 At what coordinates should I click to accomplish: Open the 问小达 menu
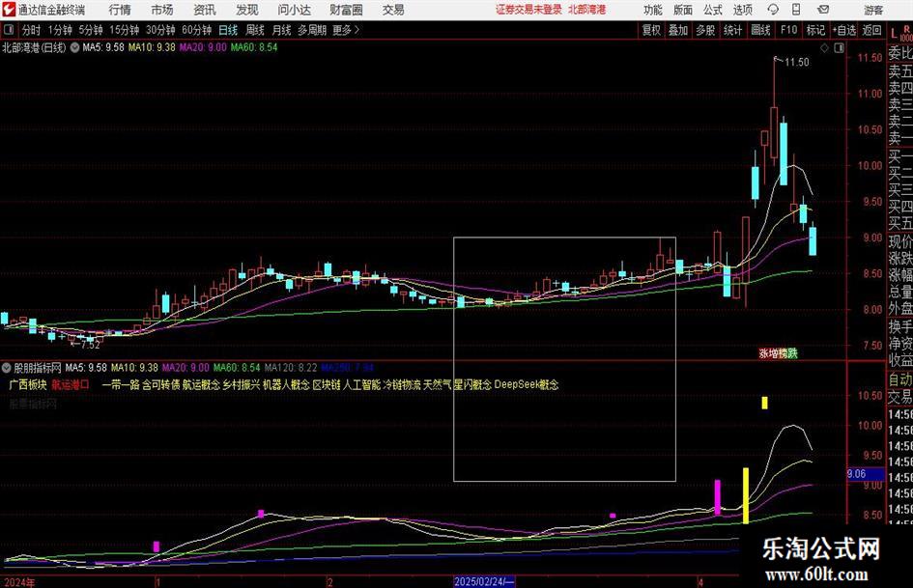point(294,10)
